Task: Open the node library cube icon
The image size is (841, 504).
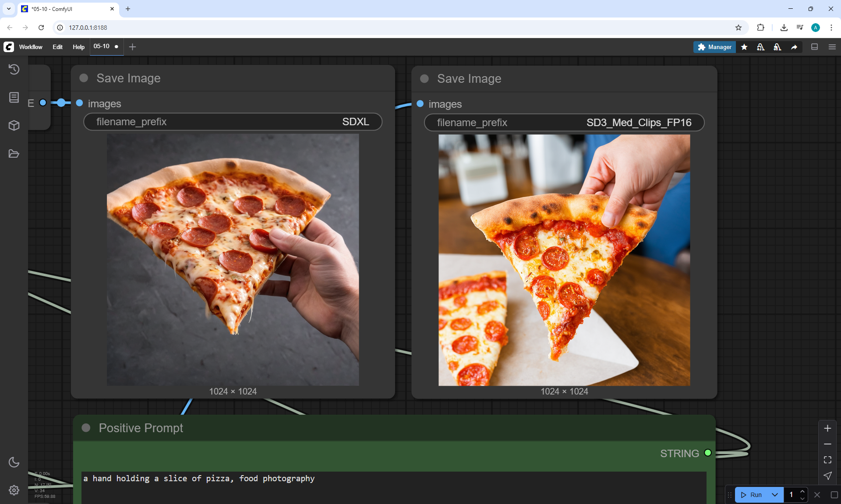Action: (x=14, y=126)
